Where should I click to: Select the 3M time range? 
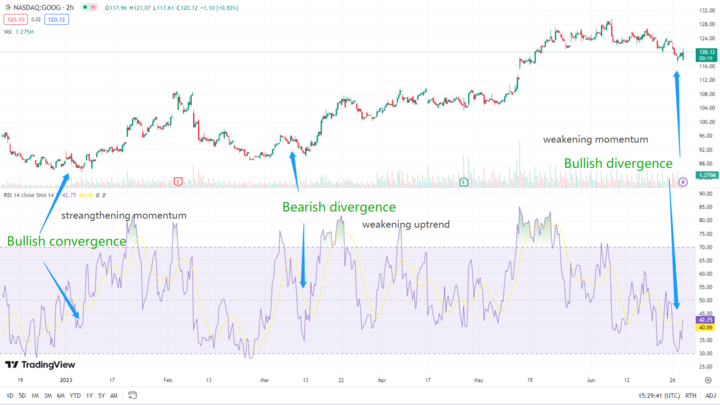(x=48, y=395)
